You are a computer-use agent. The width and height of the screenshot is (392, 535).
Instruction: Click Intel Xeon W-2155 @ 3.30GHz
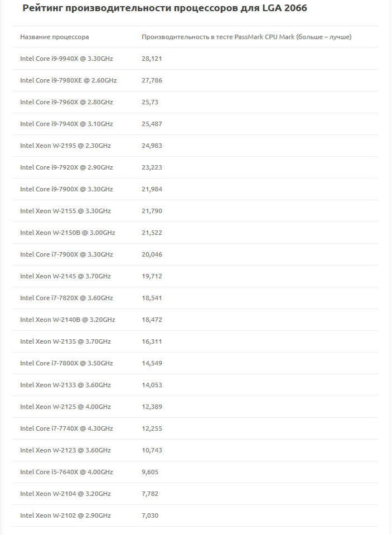65,211
